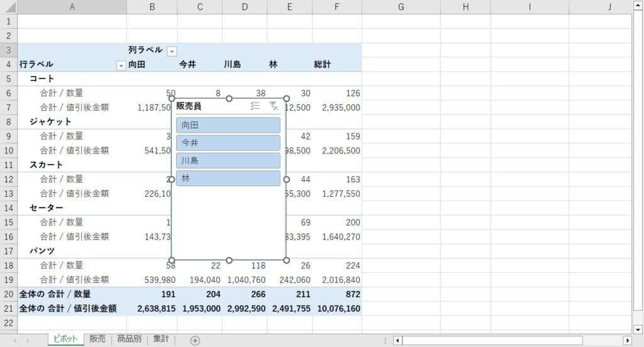
Task: Select the grand total cell 10,076,160
Action: pyautogui.click(x=338, y=309)
